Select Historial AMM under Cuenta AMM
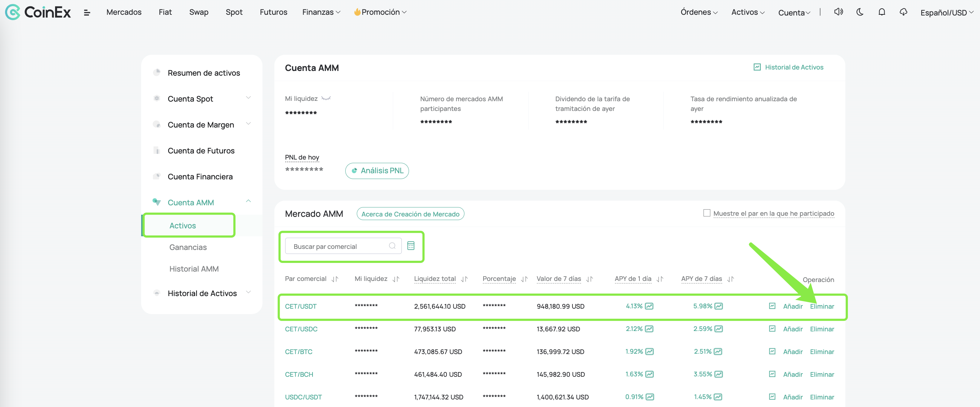This screenshot has width=980, height=407. 194,269
